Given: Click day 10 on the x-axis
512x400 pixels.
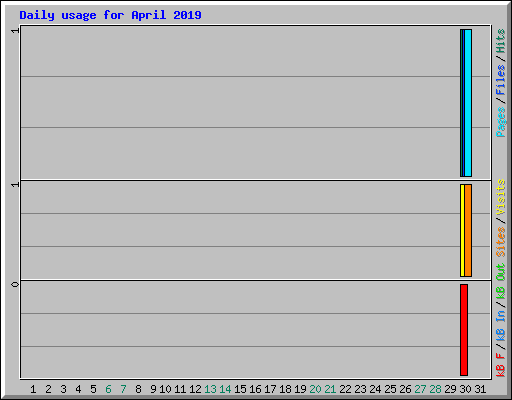Looking at the screenshot, I should [x=165, y=389].
